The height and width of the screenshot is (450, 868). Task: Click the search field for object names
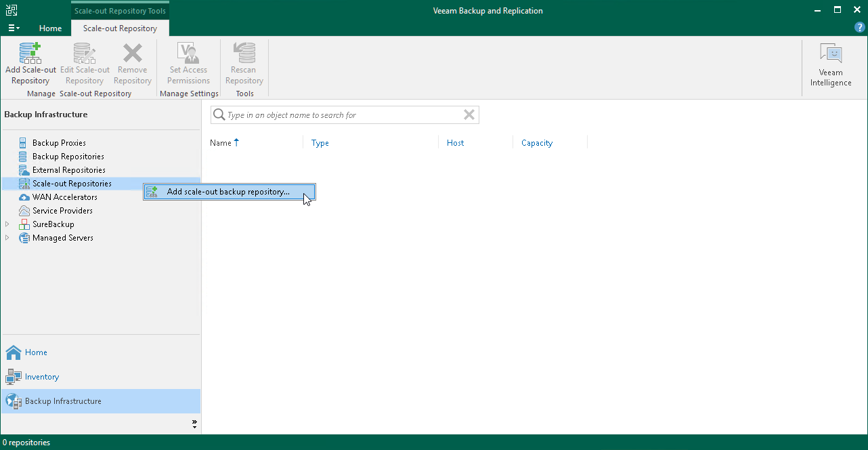point(345,115)
